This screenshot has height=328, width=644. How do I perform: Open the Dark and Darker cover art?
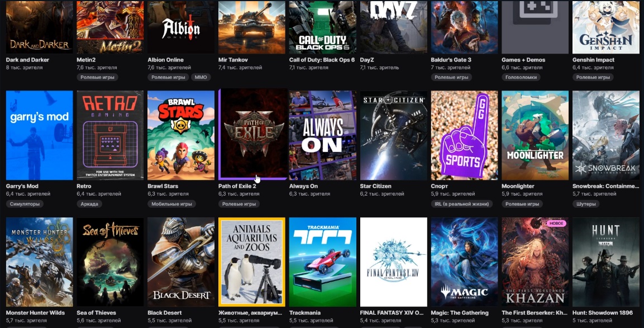(40, 27)
